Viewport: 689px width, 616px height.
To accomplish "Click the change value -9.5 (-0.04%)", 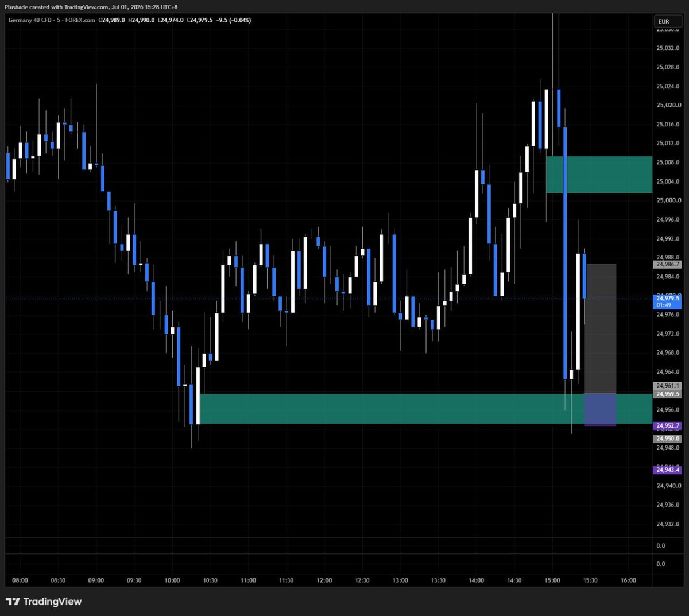I will (x=234, y=20).
